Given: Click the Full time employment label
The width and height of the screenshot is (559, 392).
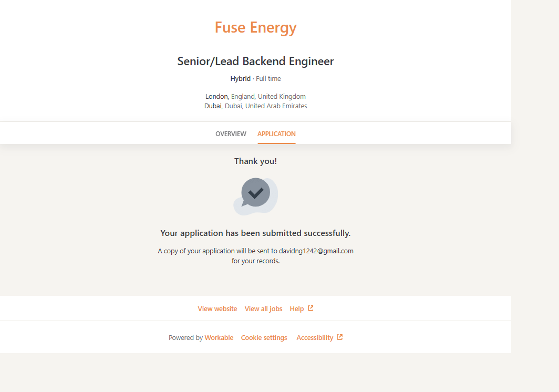Looking at the screenshot, I should pyautogui.click(x=268, y=79).
